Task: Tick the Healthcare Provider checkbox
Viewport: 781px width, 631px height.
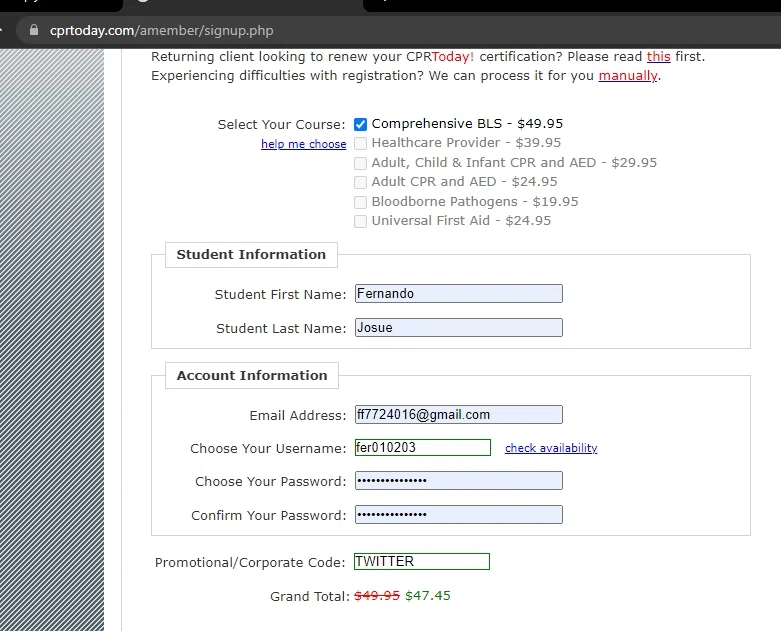Action: coord(360,143)
